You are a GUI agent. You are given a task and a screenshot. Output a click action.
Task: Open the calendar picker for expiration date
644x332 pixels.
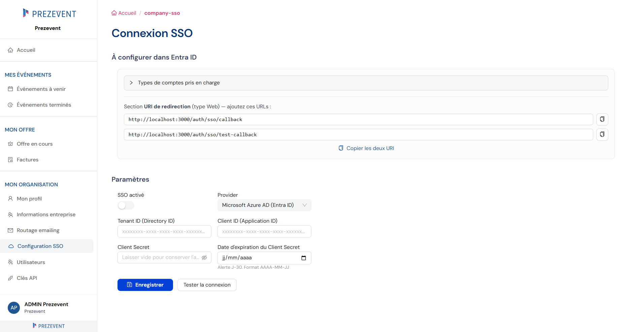tap(304, 258)
